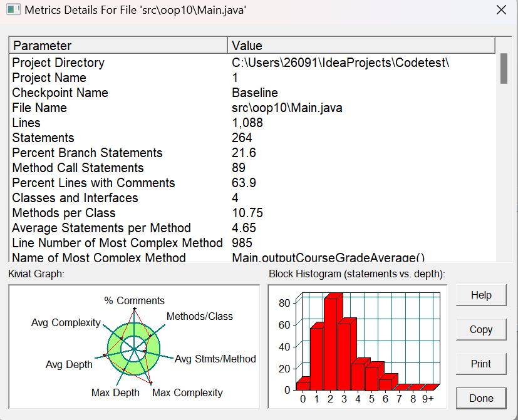Click the Max Depth axis label
518x420 pixels.
click(115, 393)
